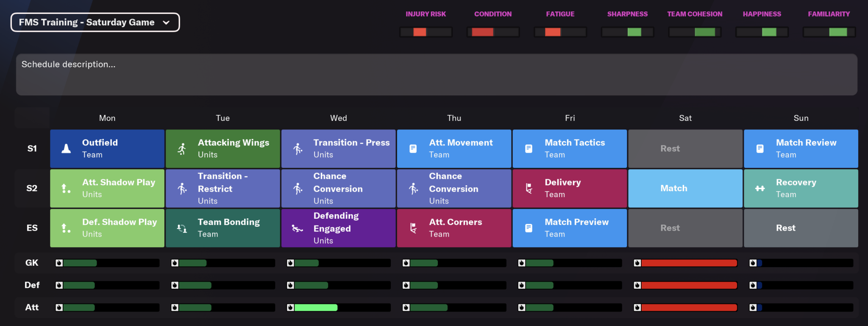The width and height of the screenshot is (868, 326).
Task: Click the S1 session row label
Action: click(x=32, y=148)
